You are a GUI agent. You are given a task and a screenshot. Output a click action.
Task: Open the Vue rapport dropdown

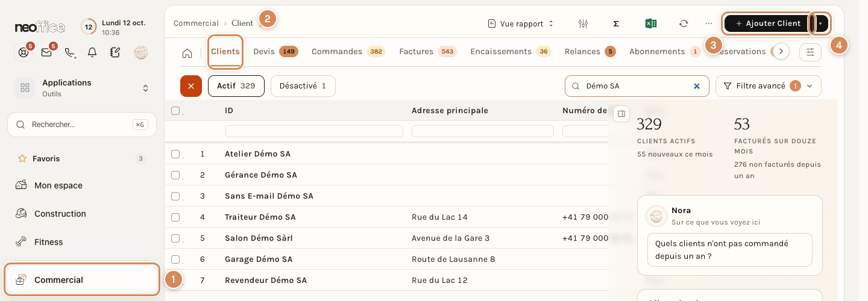point(520,23)
